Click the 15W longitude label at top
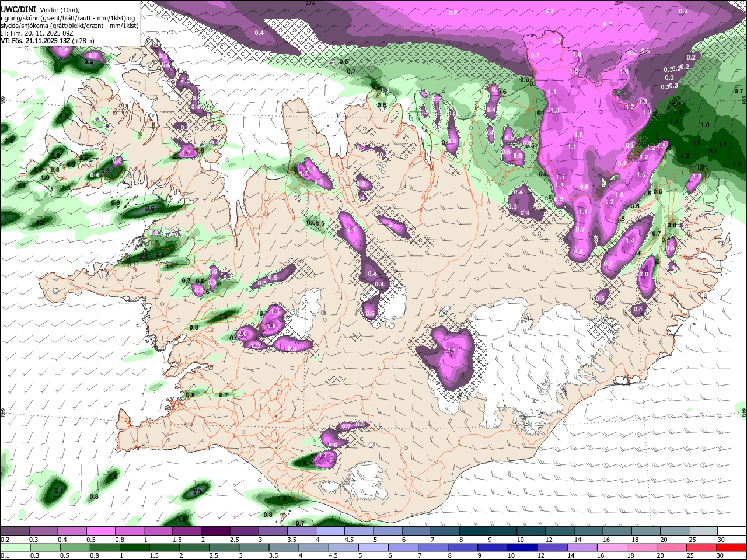The image size is (747, 560). click(x=617, y=3)
